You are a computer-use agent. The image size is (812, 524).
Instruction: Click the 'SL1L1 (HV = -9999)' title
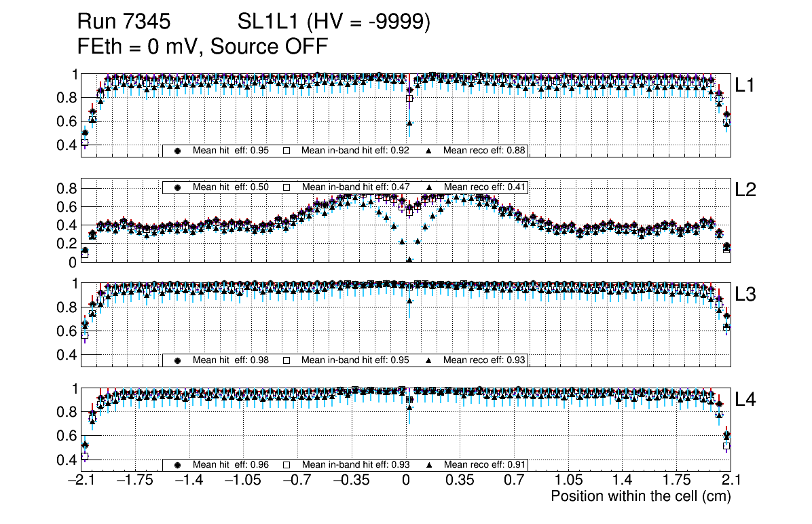click(x=334, y=22)
